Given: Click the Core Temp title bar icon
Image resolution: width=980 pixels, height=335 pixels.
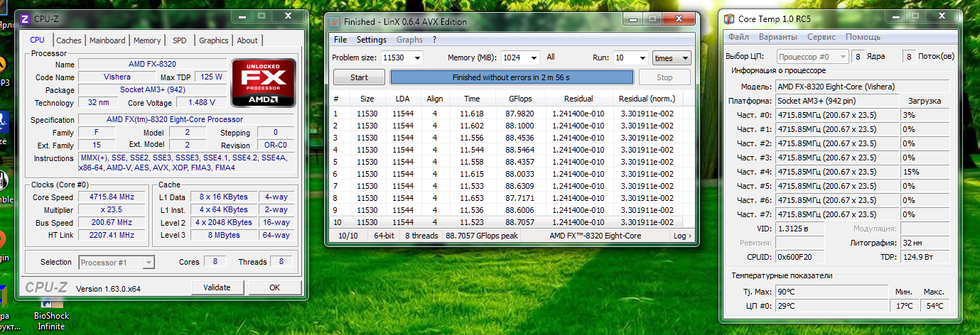Looking at the screenshot, I should click(x=728, y=19).
